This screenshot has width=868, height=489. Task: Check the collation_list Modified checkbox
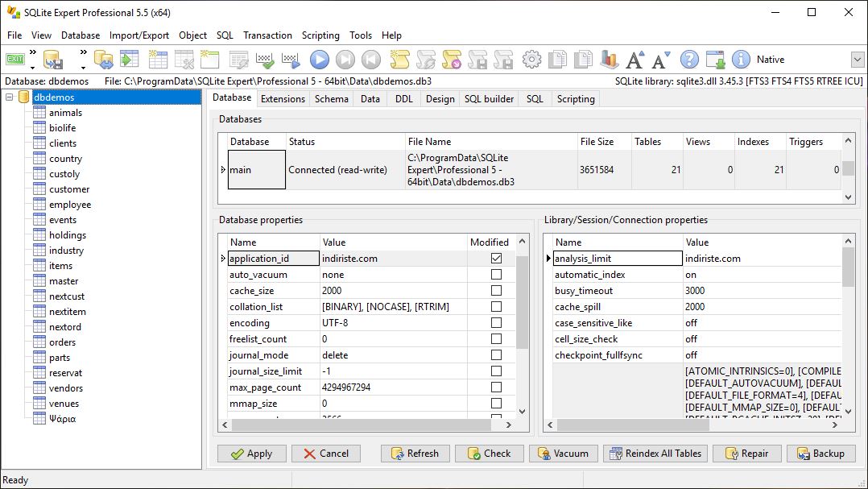[496, 306]
